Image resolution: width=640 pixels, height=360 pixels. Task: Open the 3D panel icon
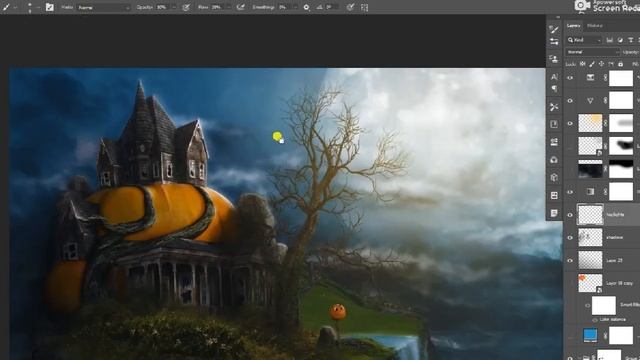pos(554,178)
